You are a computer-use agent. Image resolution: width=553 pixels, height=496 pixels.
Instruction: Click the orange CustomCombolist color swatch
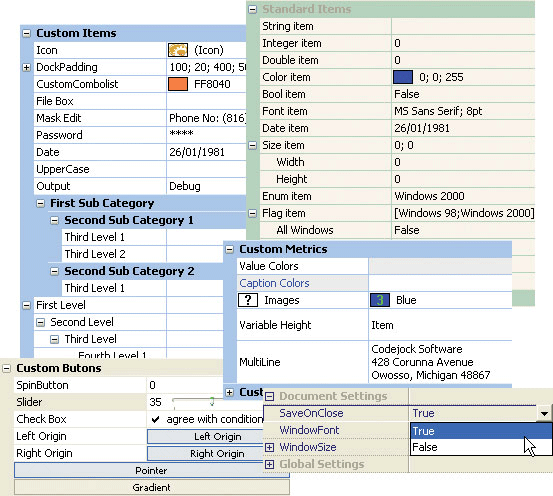click(x=178, y=84)
